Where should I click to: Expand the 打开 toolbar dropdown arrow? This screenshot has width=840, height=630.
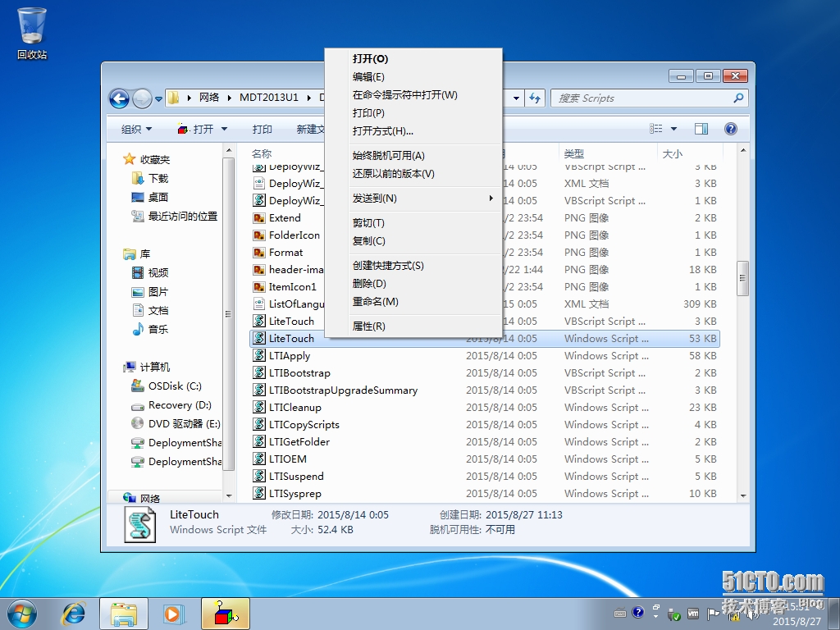(224, 129)
